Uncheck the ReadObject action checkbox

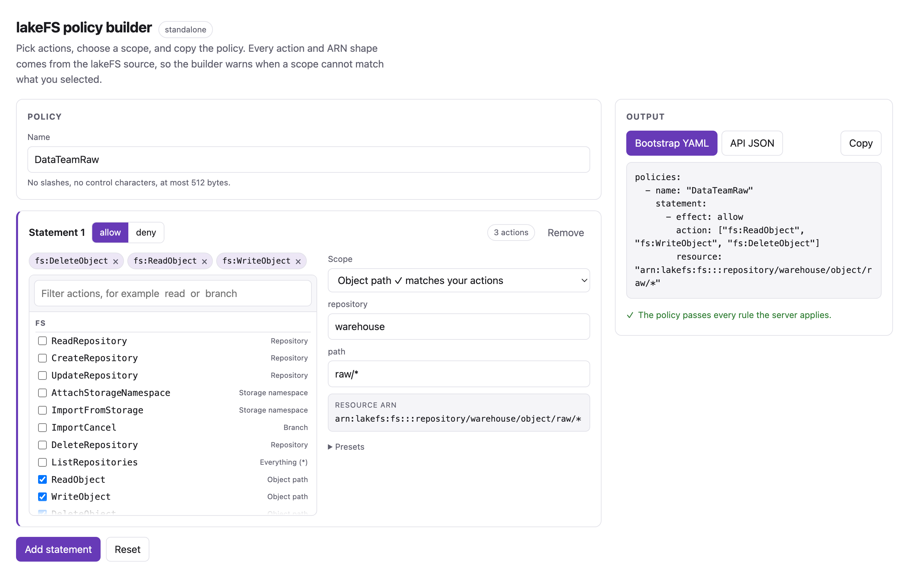(x=42, y=479)
